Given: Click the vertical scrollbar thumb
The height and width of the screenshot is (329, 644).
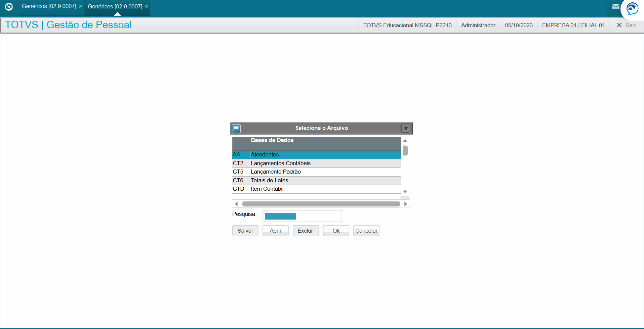Looking at the screenshot, I should point(405,150).
